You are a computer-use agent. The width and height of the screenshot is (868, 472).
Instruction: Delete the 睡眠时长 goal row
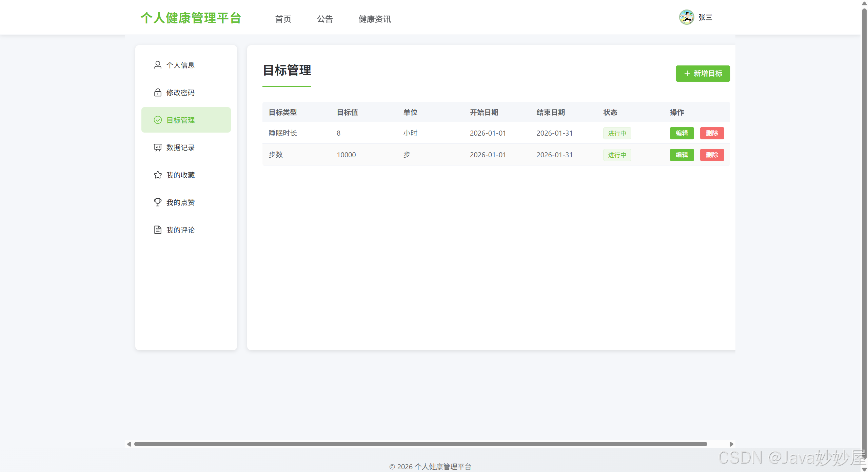(712, 133)
